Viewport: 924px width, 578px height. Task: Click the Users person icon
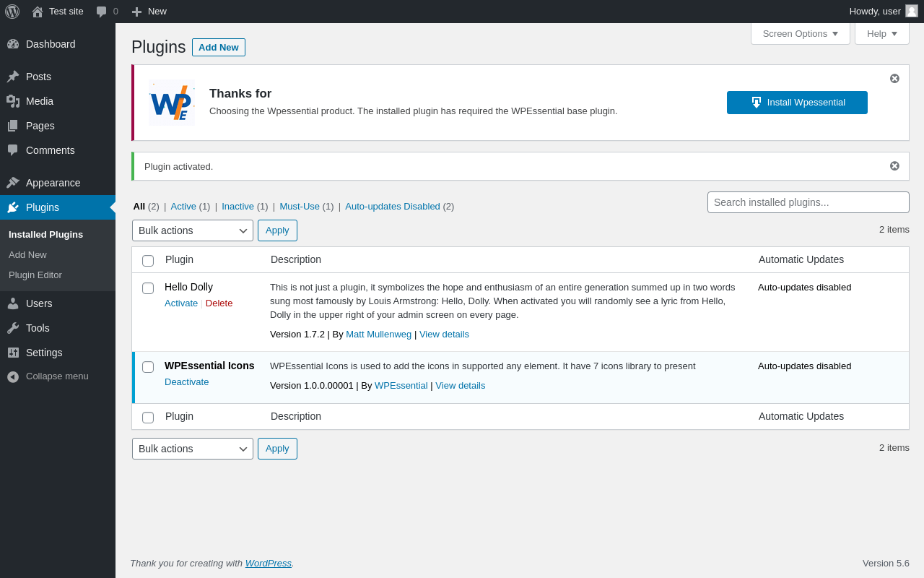13,303
